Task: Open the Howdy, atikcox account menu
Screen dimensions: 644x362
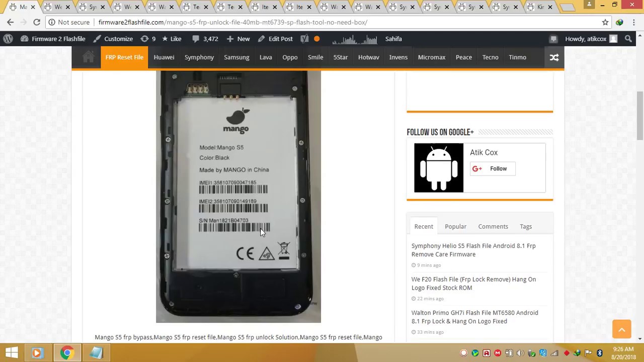Action: click(591, 39)
